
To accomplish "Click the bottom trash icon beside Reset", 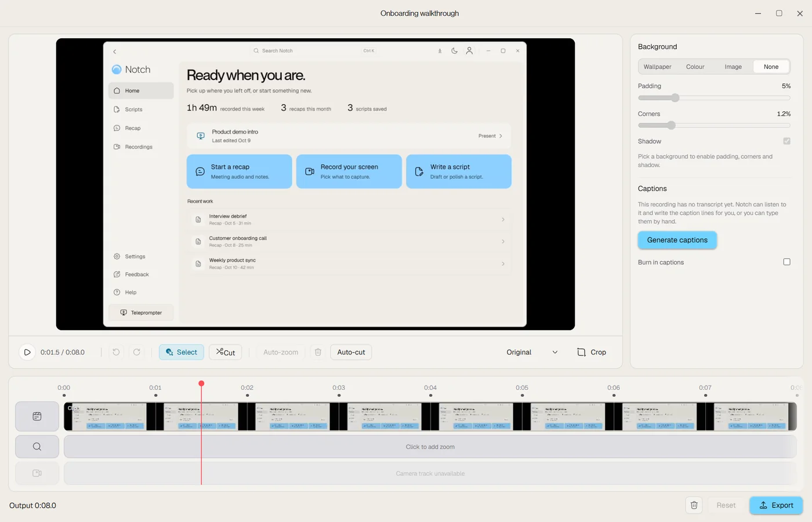I will click(x=694, y=505).
